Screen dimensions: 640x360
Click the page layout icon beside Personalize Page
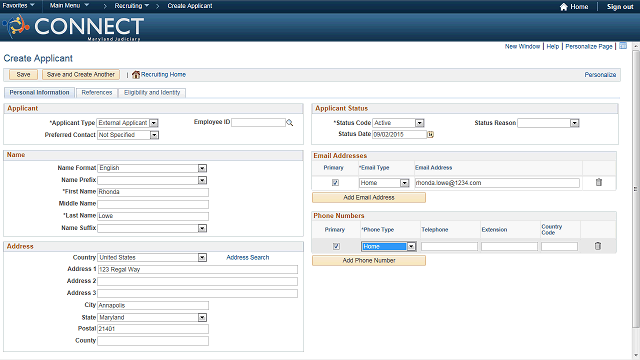pos(622,46)
